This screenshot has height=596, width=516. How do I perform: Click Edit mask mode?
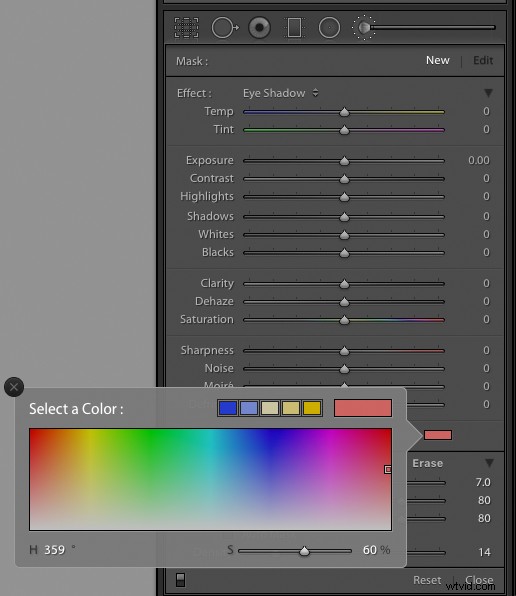pos(483,60)
